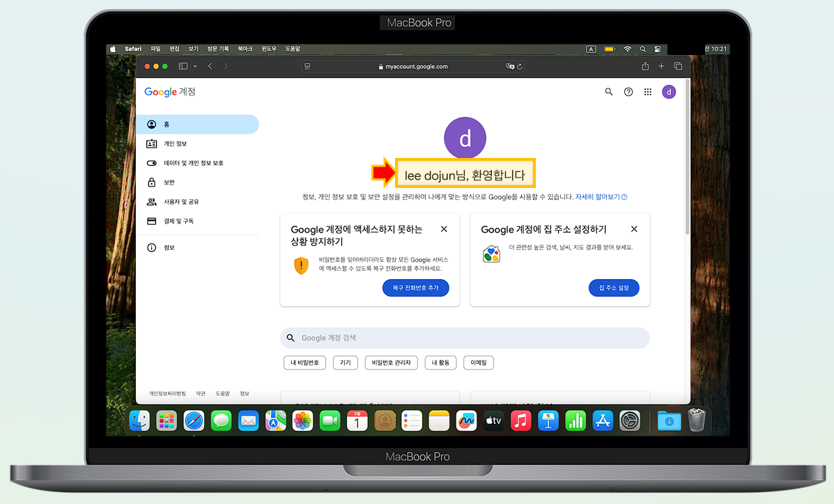Image resolution: width=834 pixels, height=504 pixels.
Task: Open the 도움말 footer link
Action: pos(222,393)
